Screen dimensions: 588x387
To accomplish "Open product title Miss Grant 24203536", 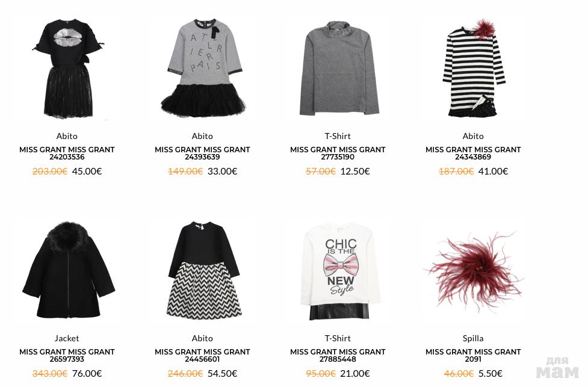I will 67,153.
